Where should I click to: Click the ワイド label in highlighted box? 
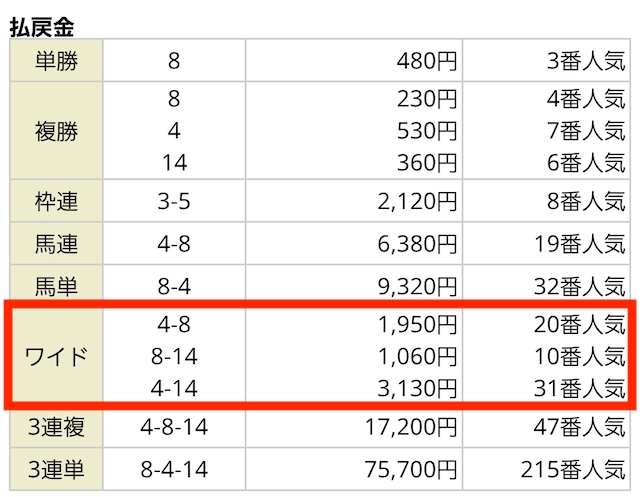pos(56,356)
